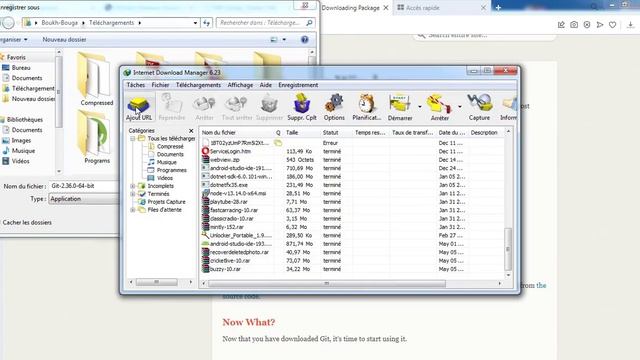640x360 pixels.
Task: Open the Enregistrement menu
Action: coord(298,85)
